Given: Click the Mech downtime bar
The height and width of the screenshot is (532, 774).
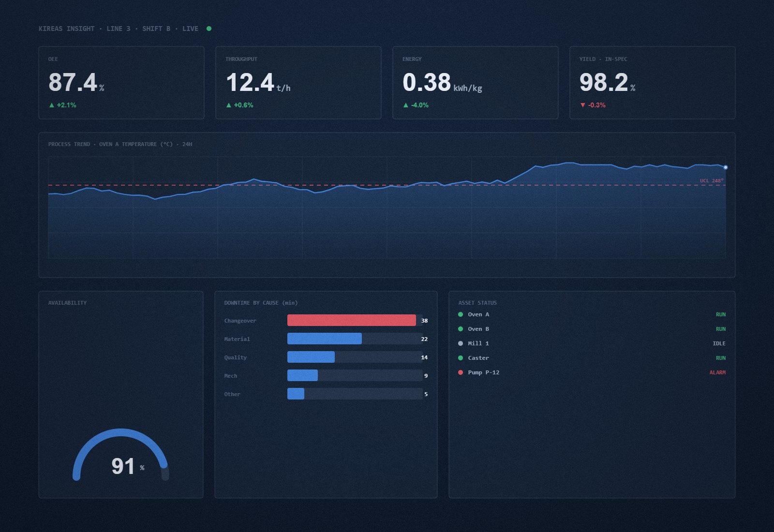Looking at the screenshot, I should 302,375.
